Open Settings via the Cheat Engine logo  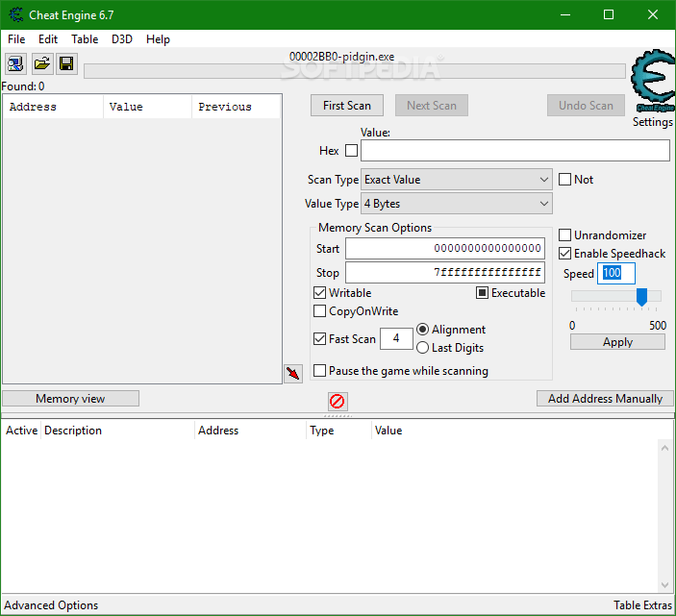[x=653, y=82]
